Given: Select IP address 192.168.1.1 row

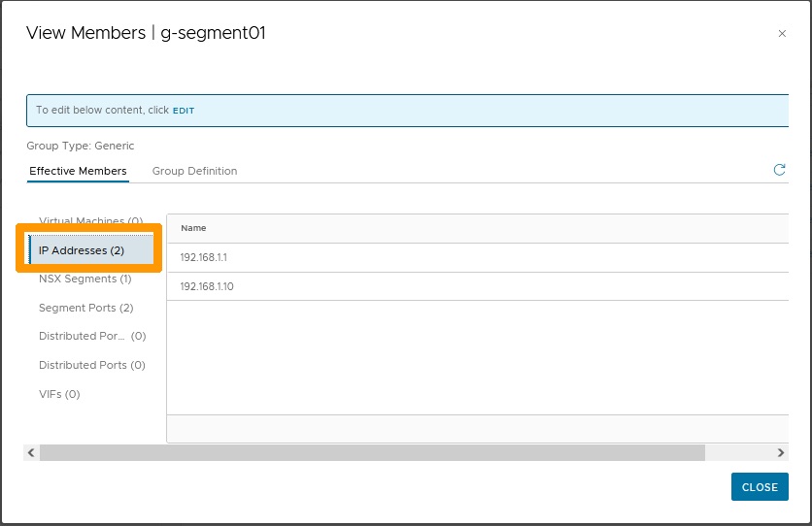Looking at the screenshot, I should 478,257.
